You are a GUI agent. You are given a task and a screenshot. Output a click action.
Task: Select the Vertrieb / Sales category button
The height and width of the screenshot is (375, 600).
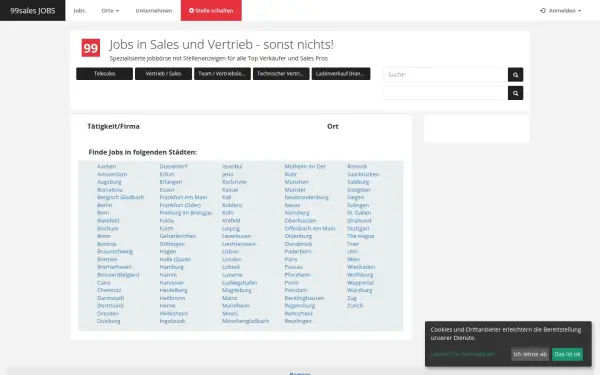[x=163, y=73]
